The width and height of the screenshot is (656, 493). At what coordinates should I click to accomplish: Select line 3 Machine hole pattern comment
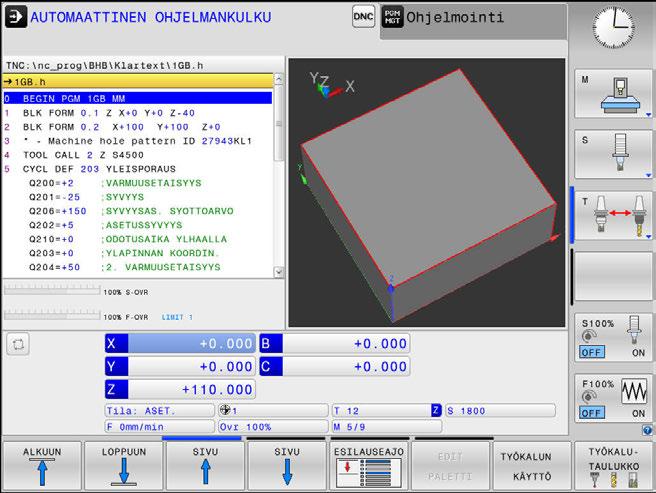138,141
